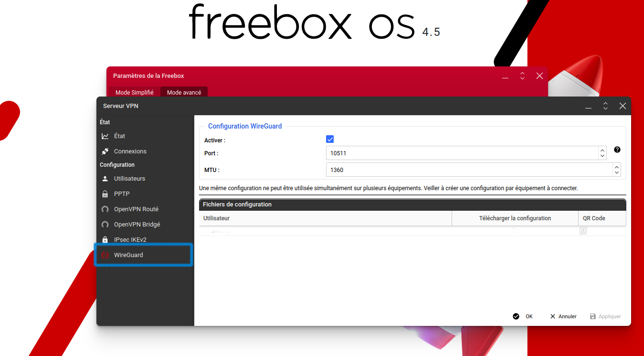Click in the Port input field
Screen dimensions: 644x356
pyautogui.click(x=462, y=153)
